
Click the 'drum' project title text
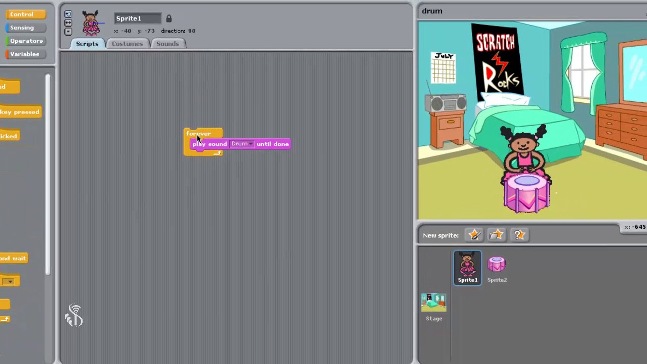pos(432,11)
